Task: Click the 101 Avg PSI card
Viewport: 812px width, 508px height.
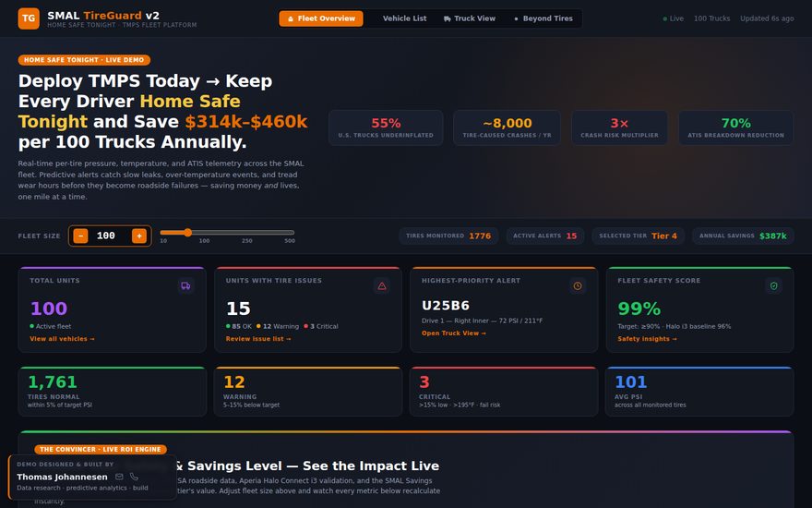Action: [699, 392]
